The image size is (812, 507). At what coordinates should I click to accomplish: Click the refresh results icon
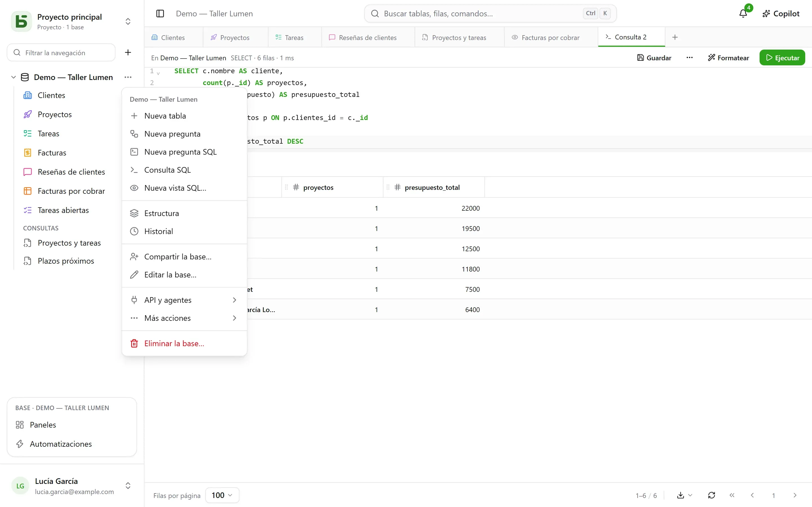point(711,495)
